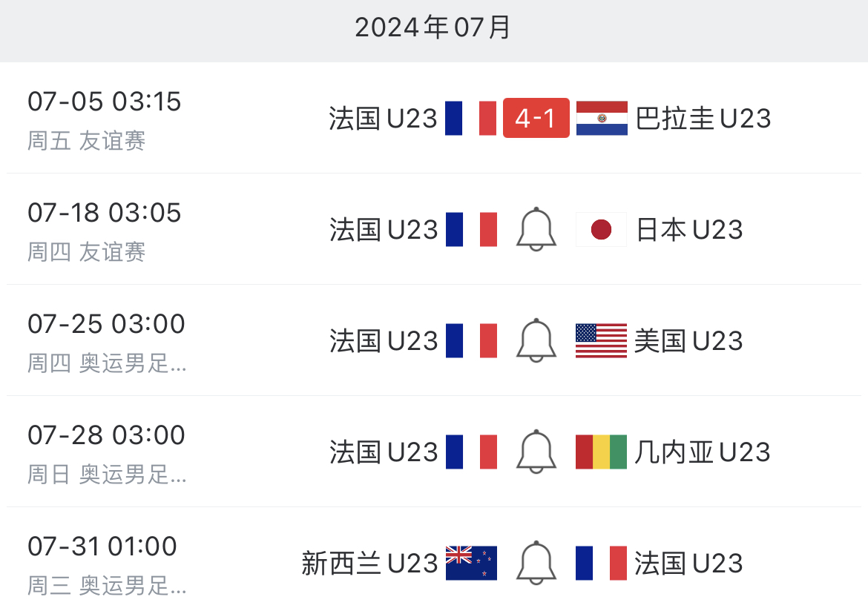Screen dimensions: 868x611
Task: Open 日本 U23 team page
Action: click(689, 230)
